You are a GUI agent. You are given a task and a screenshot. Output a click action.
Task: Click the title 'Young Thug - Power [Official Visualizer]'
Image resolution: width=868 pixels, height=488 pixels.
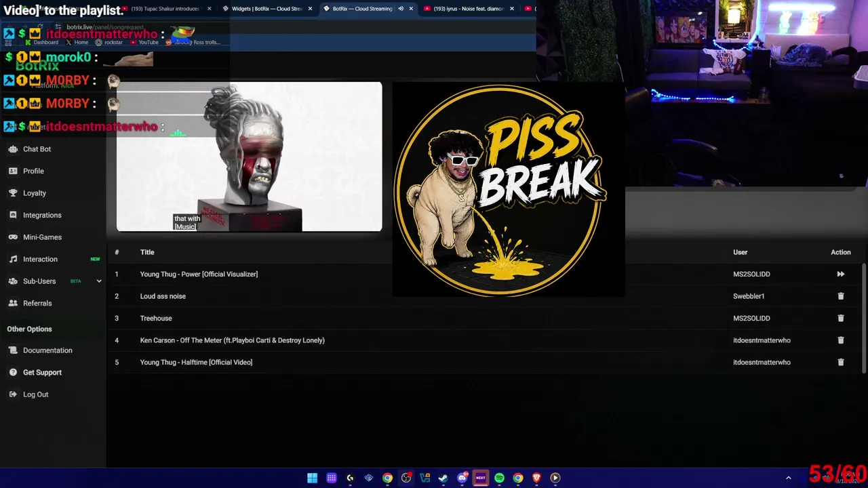(x=199, y=274)
